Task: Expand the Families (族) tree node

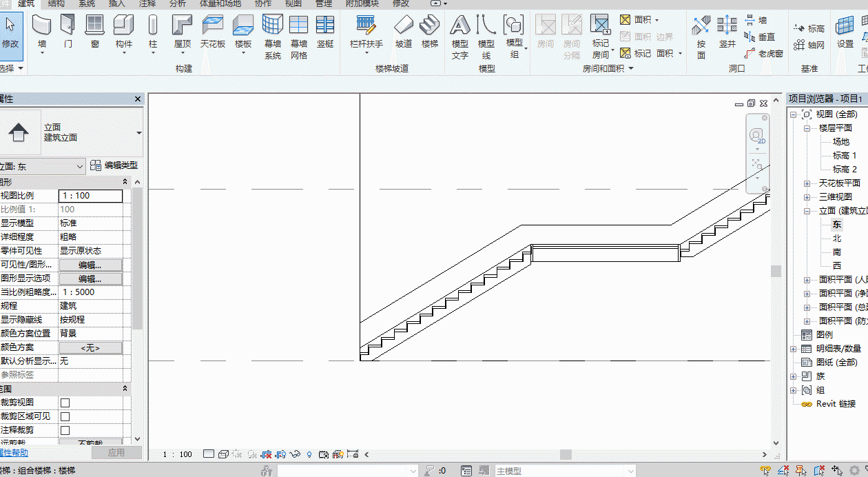Action: (x=794, y=376)
